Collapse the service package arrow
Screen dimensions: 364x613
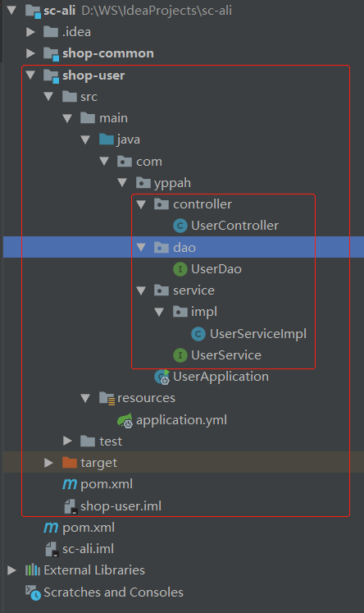tap(141, 290)
